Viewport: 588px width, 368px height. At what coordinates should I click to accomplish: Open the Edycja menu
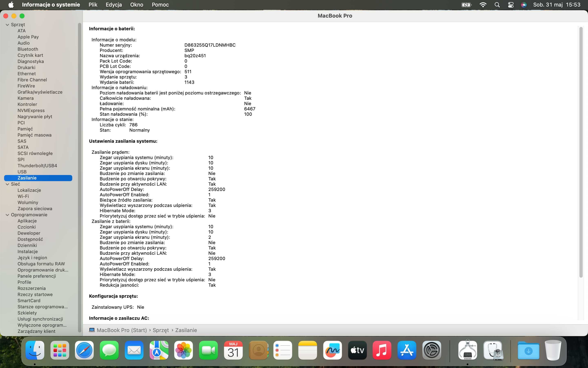coord(114,5)
